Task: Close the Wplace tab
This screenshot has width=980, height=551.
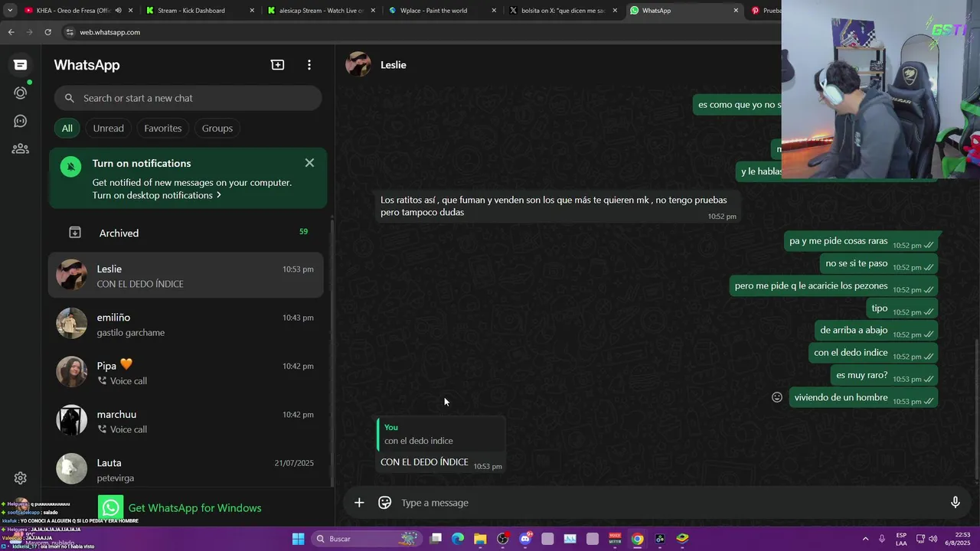Action: pyautogui.click(x=494, y=11)
